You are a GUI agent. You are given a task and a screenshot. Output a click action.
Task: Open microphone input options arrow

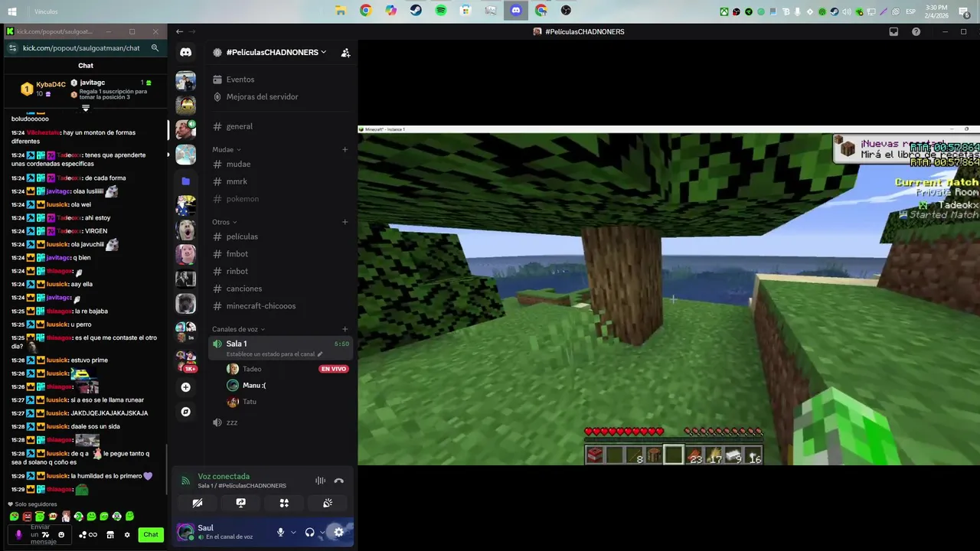click(293, 532)
